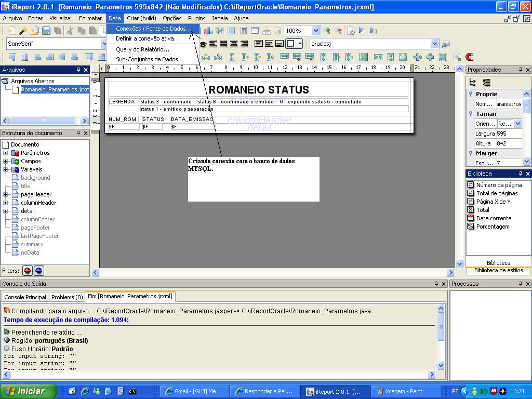532x399 pixels.
Task: Select Conexões / Fonte de Dados menu entry
Action: [153, 29]
